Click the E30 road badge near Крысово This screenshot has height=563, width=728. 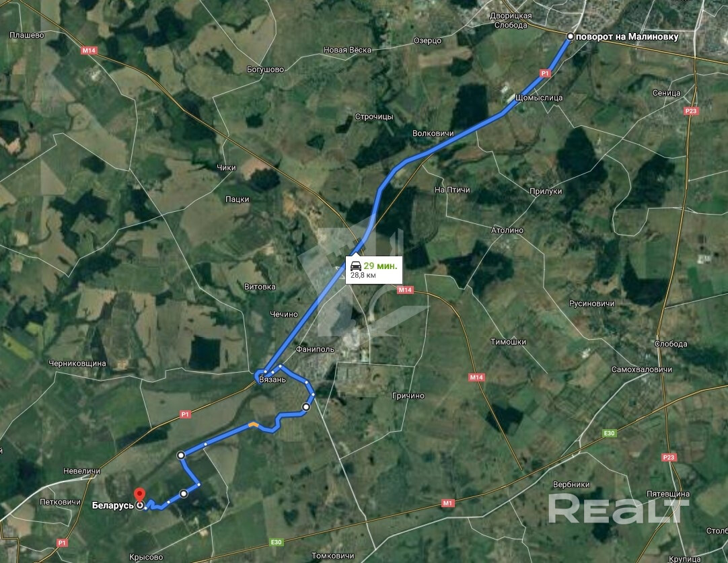[277, 542]
